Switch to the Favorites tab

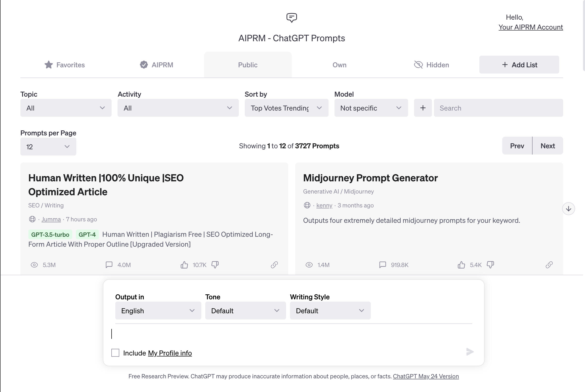coord(64,65)
